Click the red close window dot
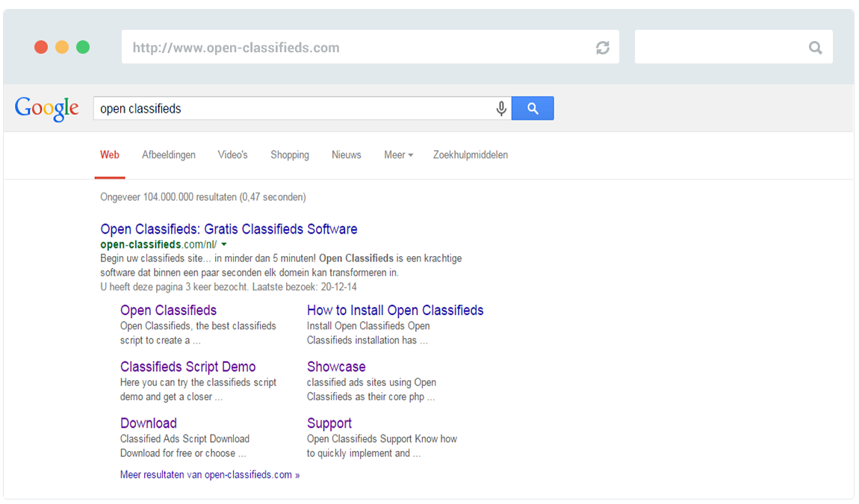Screen dimensions: 859x504 [41, 47]
